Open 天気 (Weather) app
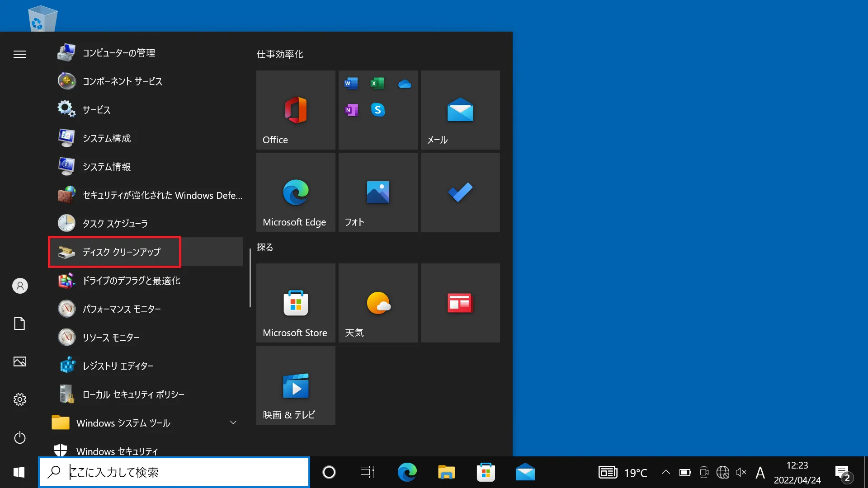 coord(378,303)
